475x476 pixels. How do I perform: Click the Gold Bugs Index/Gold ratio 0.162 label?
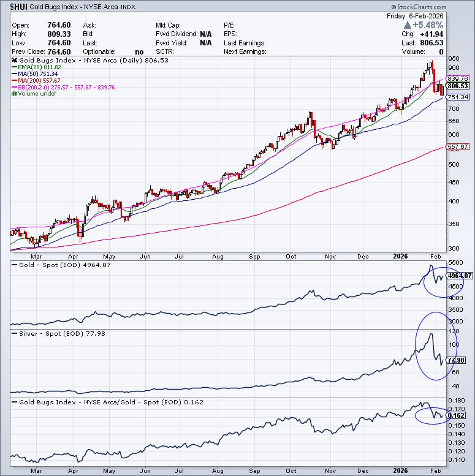(111, 402)
